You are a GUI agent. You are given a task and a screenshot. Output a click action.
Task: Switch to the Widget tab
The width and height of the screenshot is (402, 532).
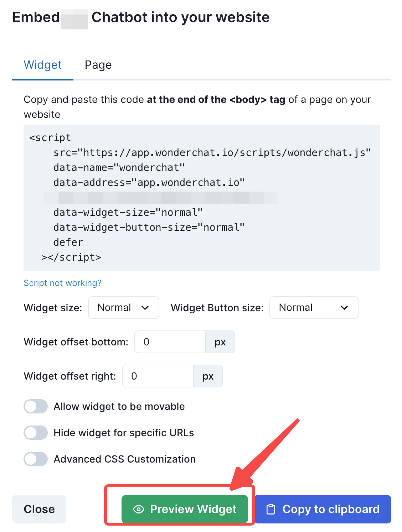[42, 65]
